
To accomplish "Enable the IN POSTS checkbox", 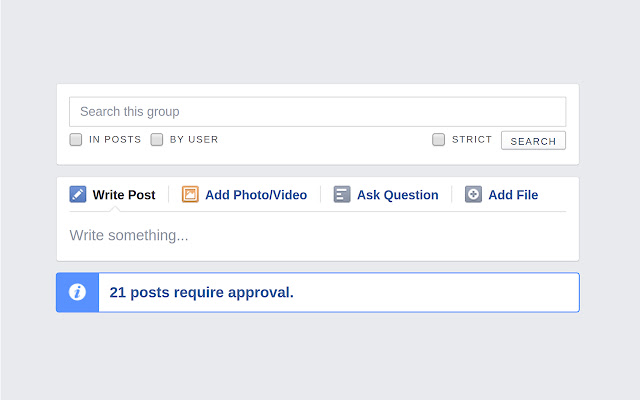I will 76,140.
